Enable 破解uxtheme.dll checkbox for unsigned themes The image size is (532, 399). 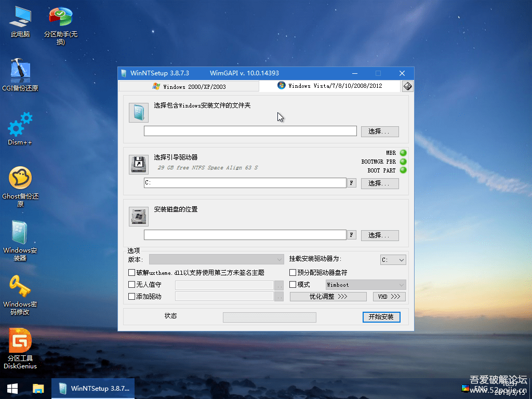tap(131, 272)
